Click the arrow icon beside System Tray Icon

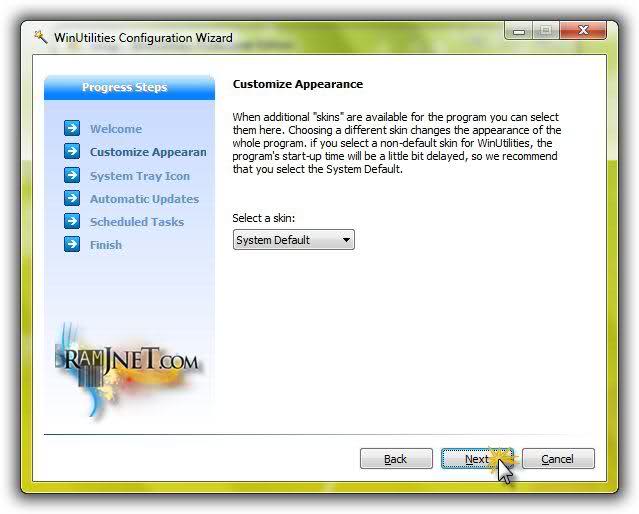tap(71, 175)
